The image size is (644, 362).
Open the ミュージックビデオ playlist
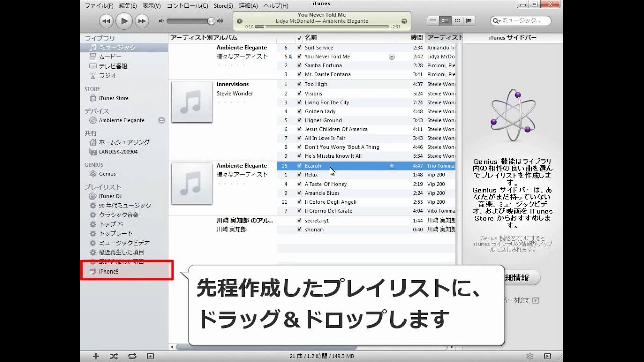tap(124, 243)
